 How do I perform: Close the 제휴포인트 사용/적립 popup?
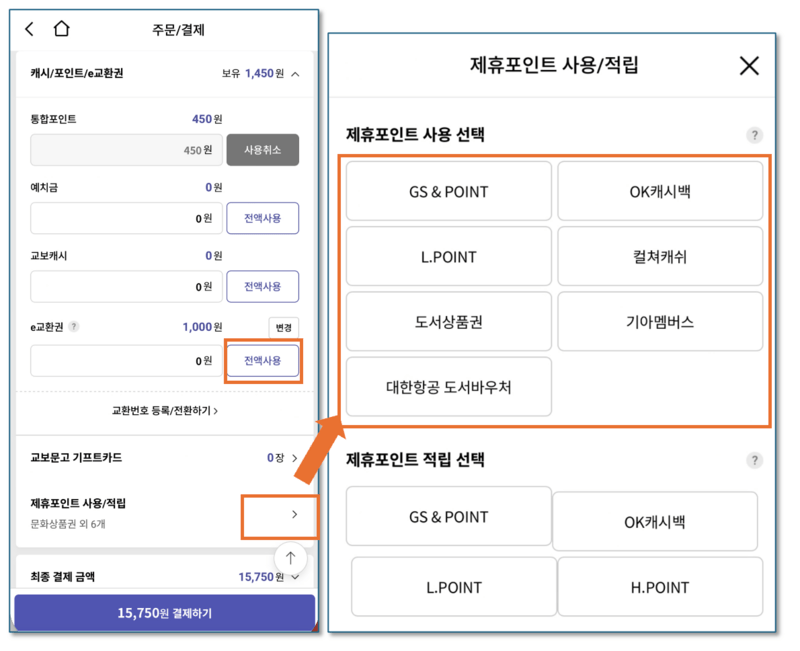point(749,65)
